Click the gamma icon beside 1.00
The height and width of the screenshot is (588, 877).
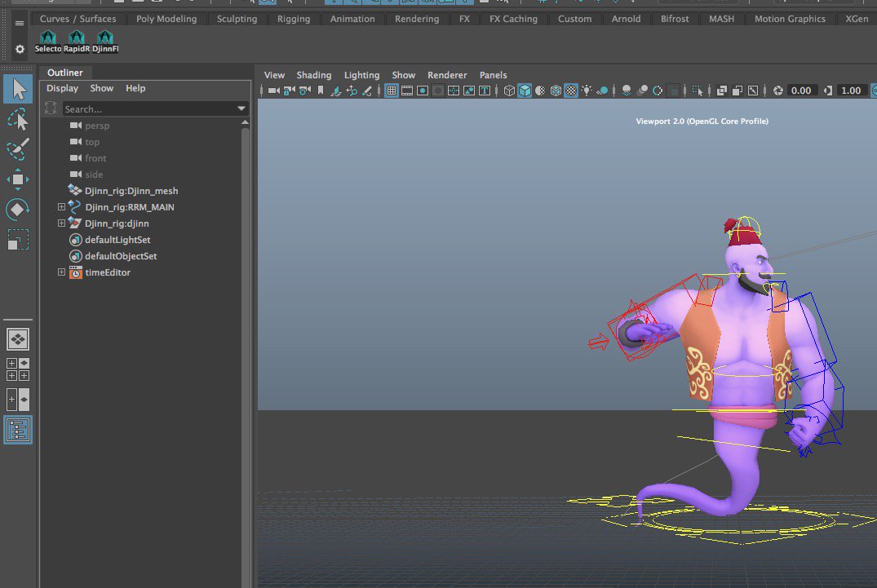point(828,91)
